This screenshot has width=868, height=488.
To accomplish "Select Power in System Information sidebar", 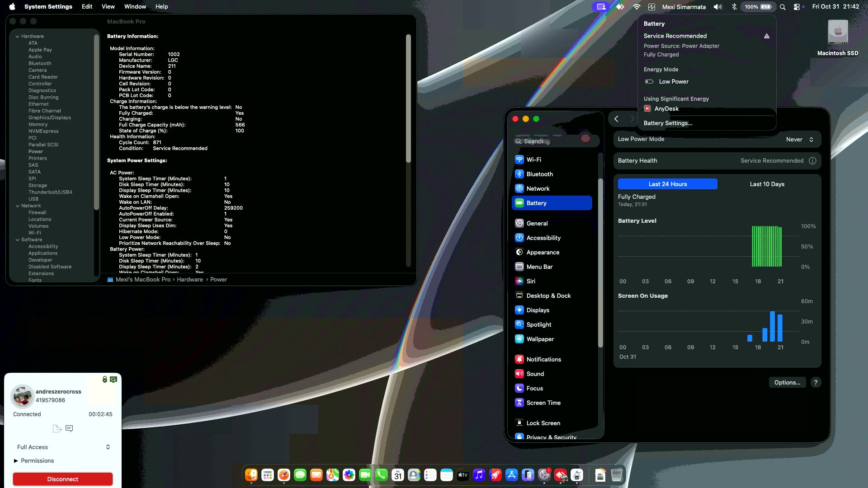I will pos(36,152).
